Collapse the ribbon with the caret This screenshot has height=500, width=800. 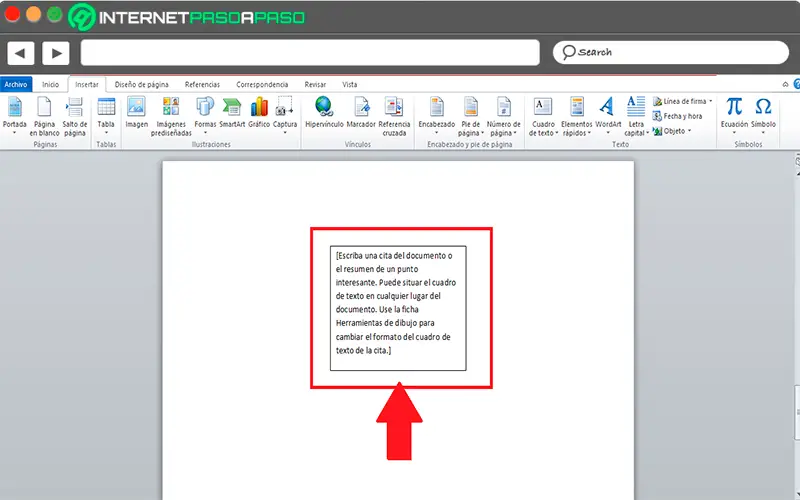pyautogui.click(x=785, y=85)
